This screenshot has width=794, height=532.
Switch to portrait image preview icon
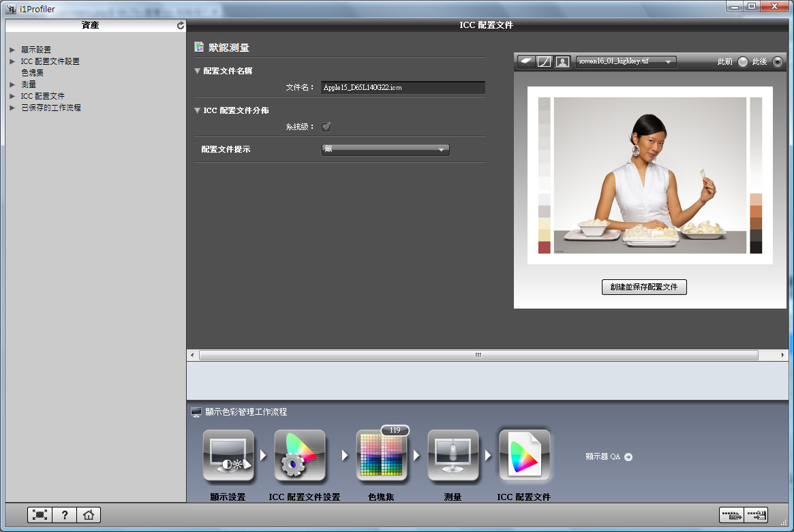point(562,61)
